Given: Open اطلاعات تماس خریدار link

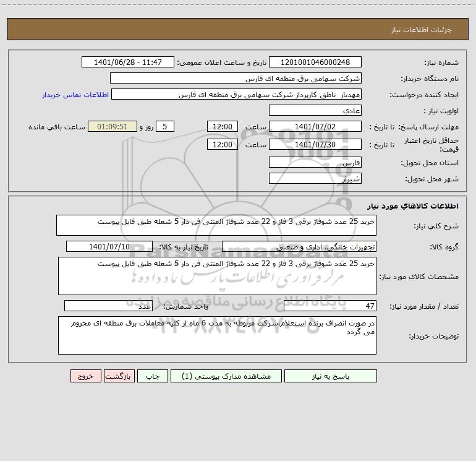Looking at the screenshot, I should point(75,95).
